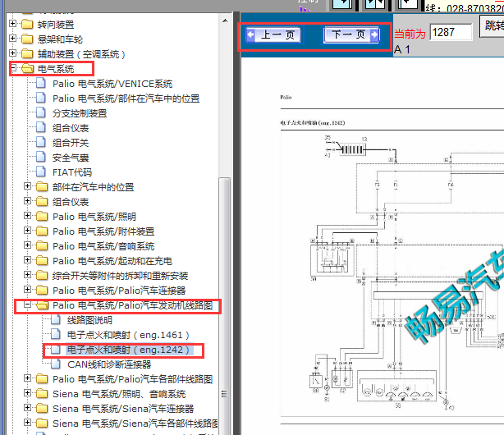Expand the Palio 电气系统/音响系统 node
504x435 pixels.
tap(27, 245)
